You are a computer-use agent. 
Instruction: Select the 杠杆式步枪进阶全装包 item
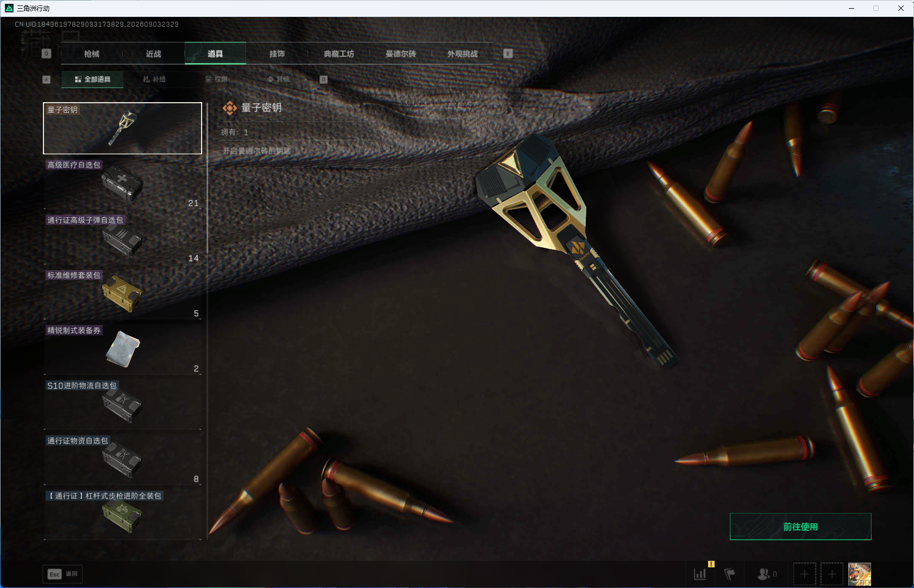[122, 515]
